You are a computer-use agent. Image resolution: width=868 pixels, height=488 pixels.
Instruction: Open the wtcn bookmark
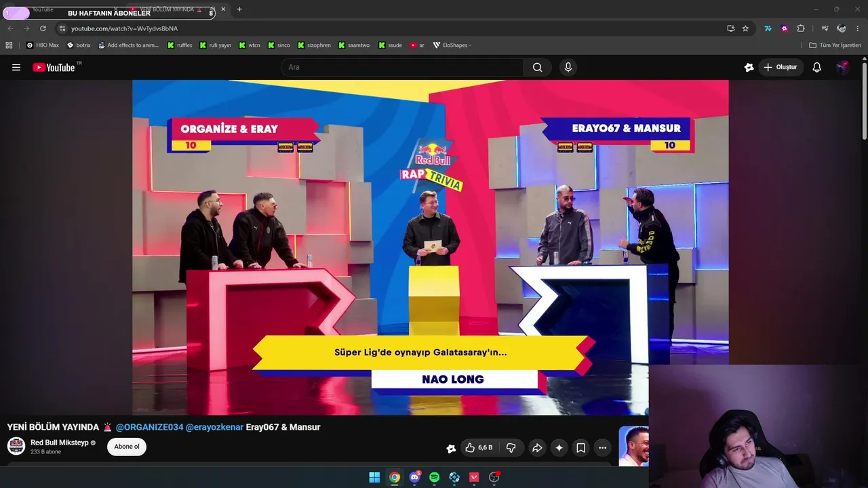(250, 45)
